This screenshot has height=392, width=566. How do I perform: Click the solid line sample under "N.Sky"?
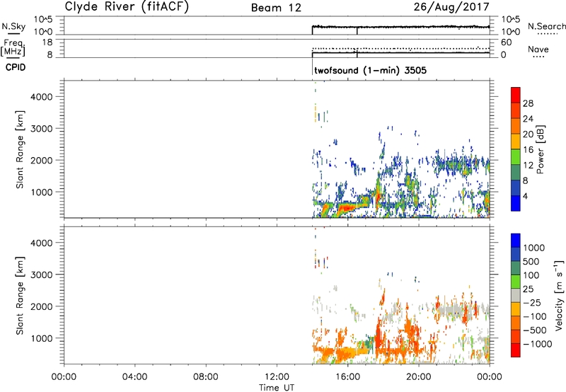(x=13, y=34)
